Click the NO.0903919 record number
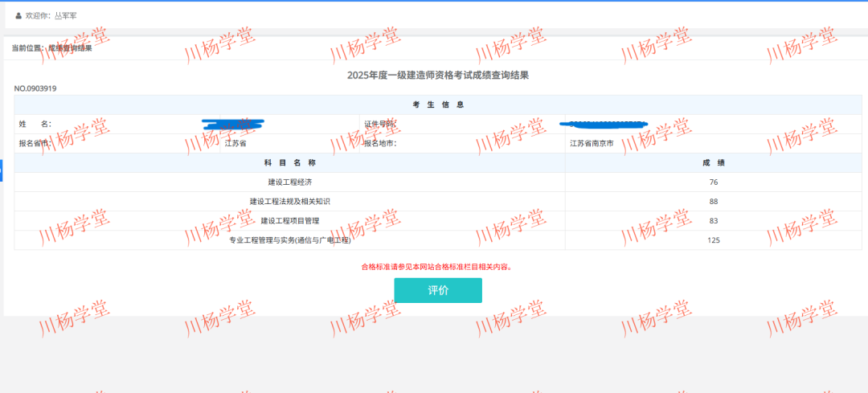 (35, 88)
